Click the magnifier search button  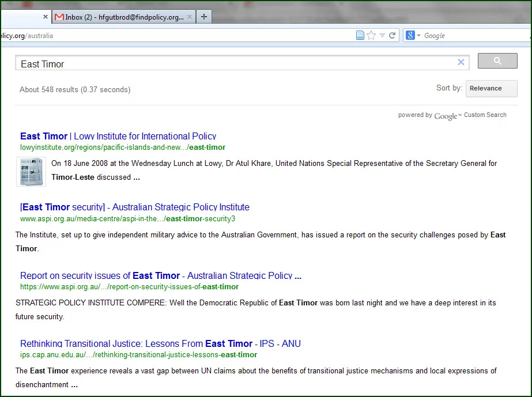497,61
